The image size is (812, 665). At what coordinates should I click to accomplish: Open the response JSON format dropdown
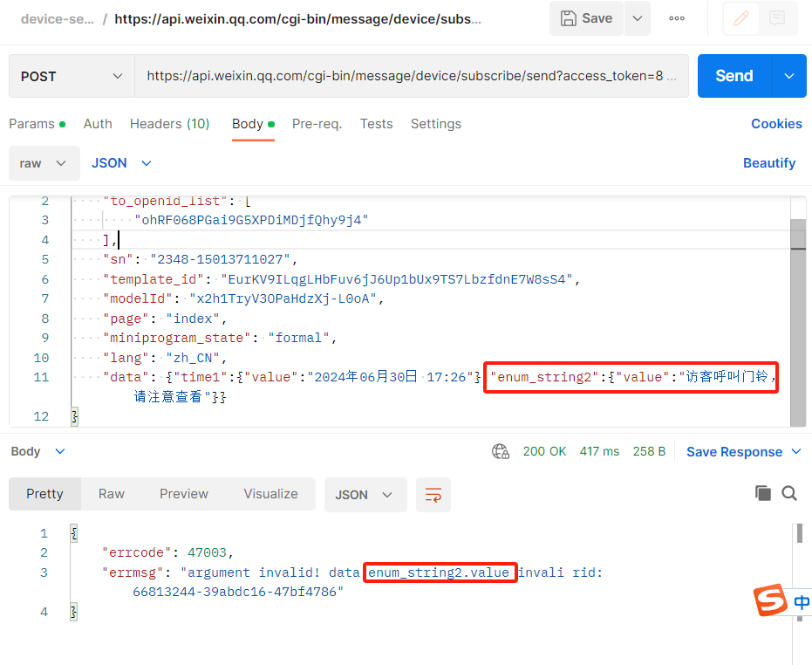(365, 495)
